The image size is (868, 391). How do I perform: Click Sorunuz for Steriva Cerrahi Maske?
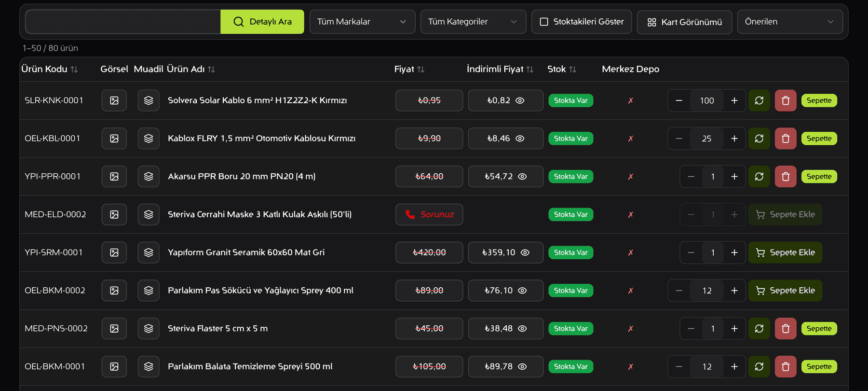429,214
